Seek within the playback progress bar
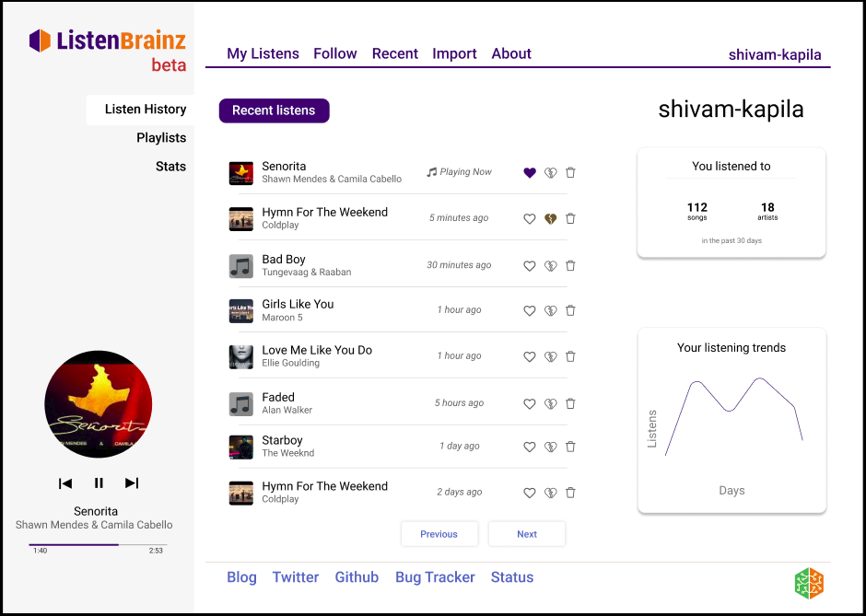 (x=98, y=545)
